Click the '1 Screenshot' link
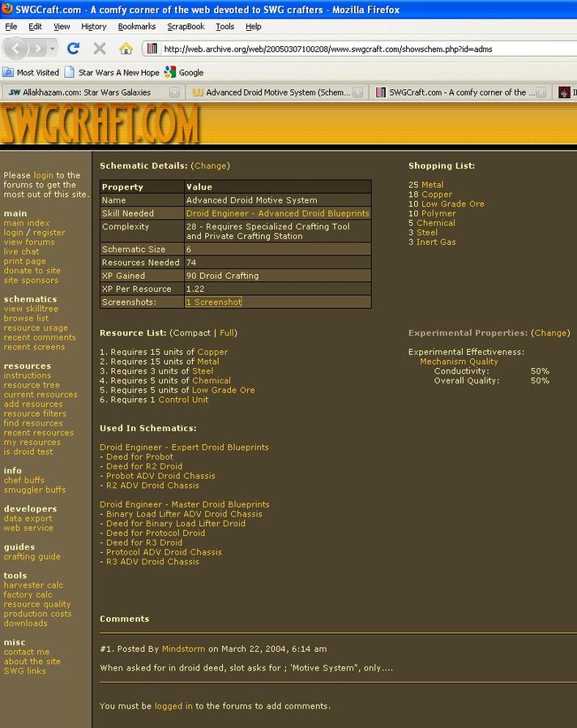 point(214,302)
